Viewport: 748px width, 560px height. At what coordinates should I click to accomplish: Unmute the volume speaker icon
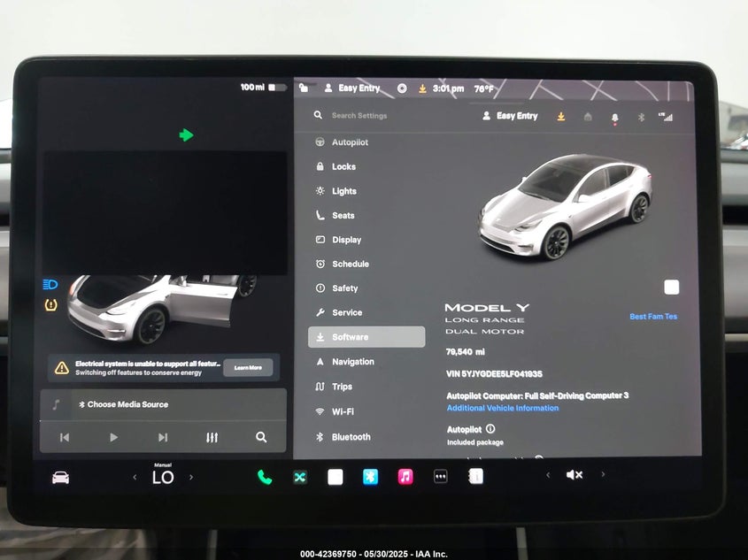(x=574, y=475)
